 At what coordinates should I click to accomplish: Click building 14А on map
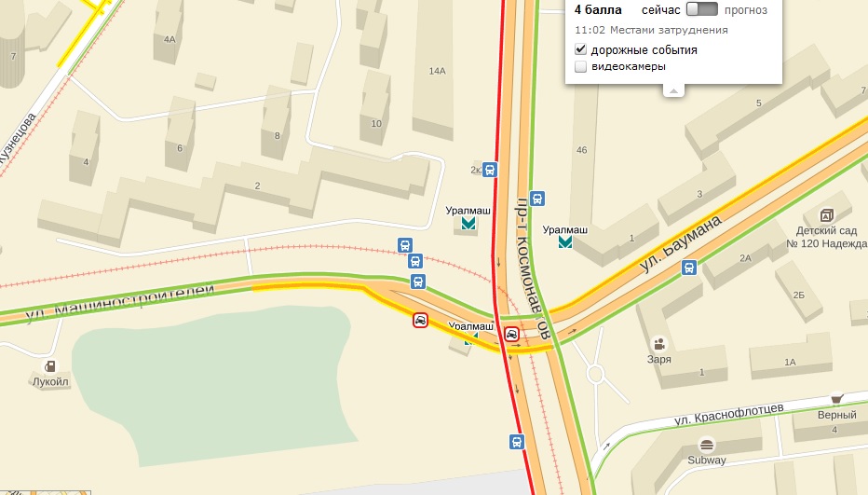click(x=433, y=71)
